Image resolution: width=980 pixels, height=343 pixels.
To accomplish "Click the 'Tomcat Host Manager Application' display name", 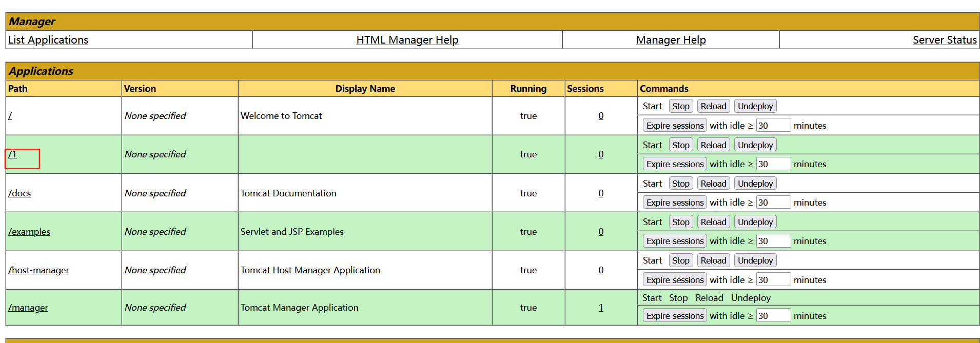I will tap(310, 270).
